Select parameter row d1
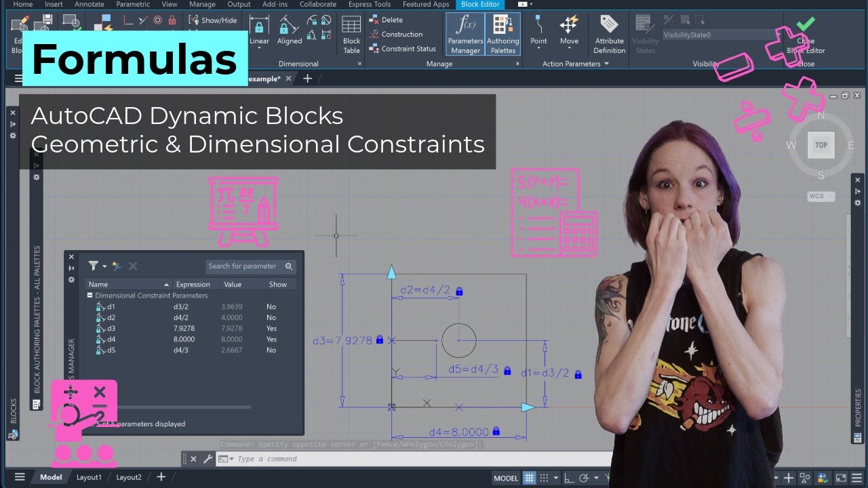The width and height of the screenshot is (868, 488). 191,307
